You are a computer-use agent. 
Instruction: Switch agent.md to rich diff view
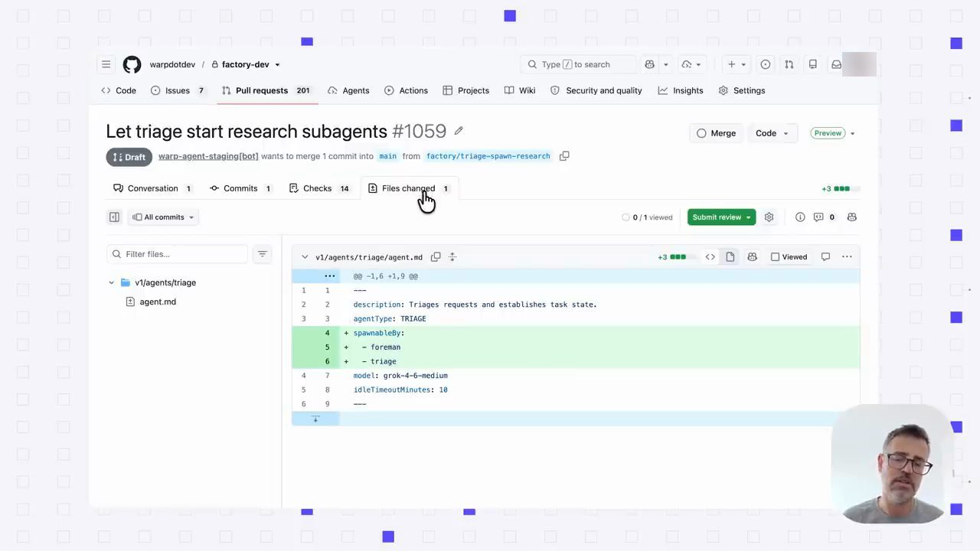730,257
